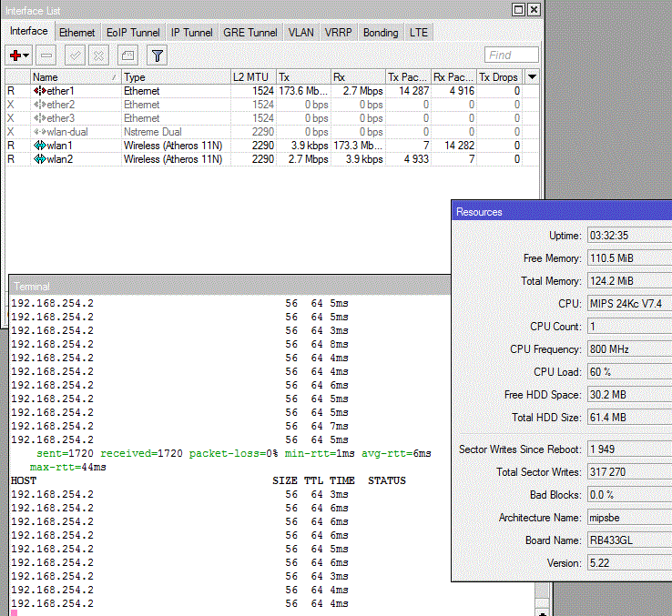Click the Resources window title bar
The width and height of the screenshot is (672, 616).
(x=562, y=212)
